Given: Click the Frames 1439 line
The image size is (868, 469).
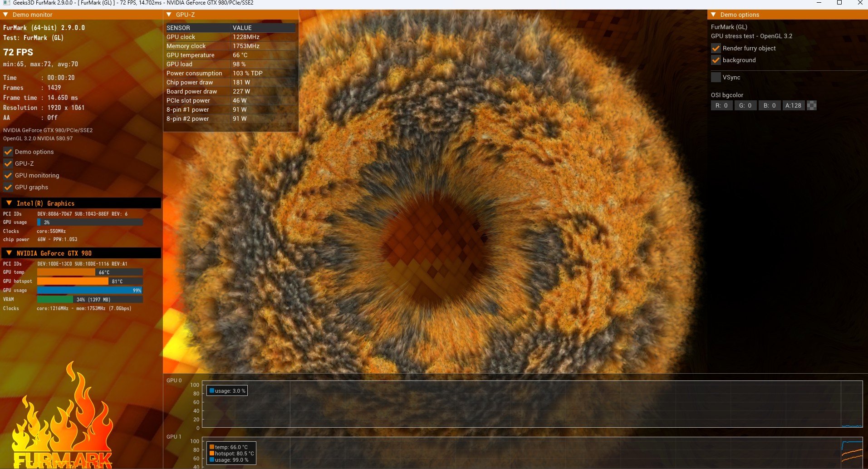Looking at the screenshot, I should click(32, 88).
